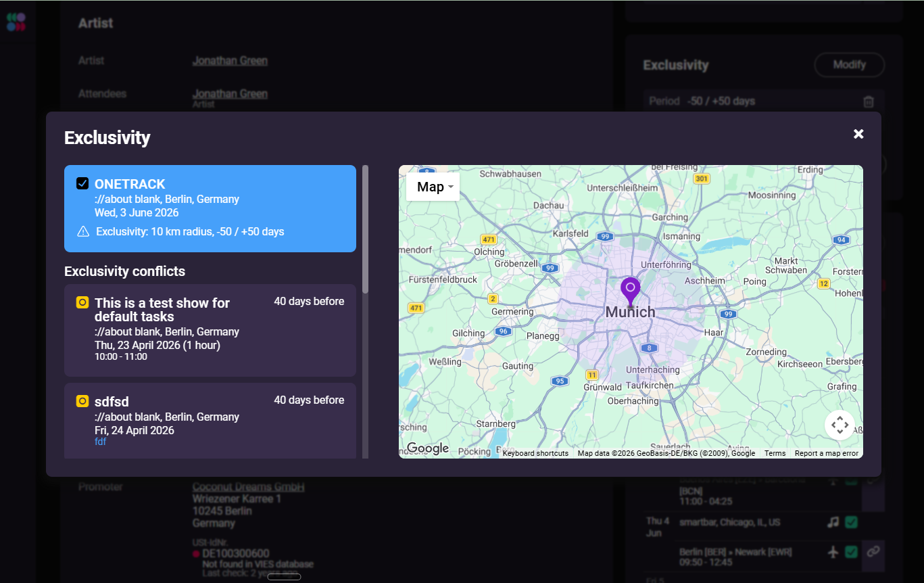Open Jonathan Green artist link in background
Image resolution: width=924 pixels, height=583 pixels.
click(230, 60)
